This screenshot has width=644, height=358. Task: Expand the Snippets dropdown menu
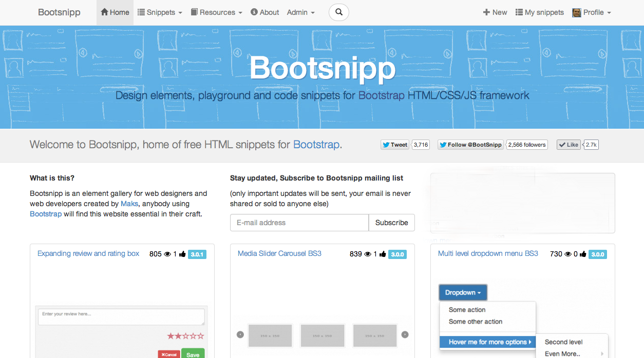[x=160, y=12]
